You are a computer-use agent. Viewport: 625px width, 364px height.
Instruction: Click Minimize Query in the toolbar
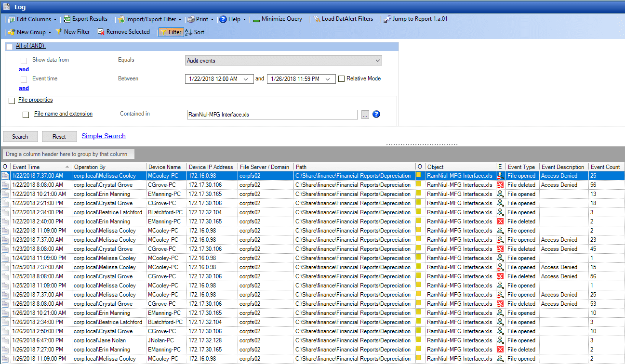278,19
